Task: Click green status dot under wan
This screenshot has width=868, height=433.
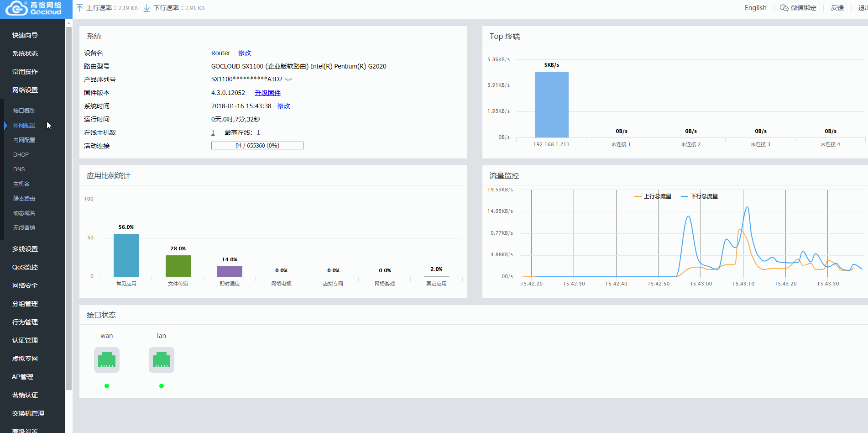Action: point(107,386)
